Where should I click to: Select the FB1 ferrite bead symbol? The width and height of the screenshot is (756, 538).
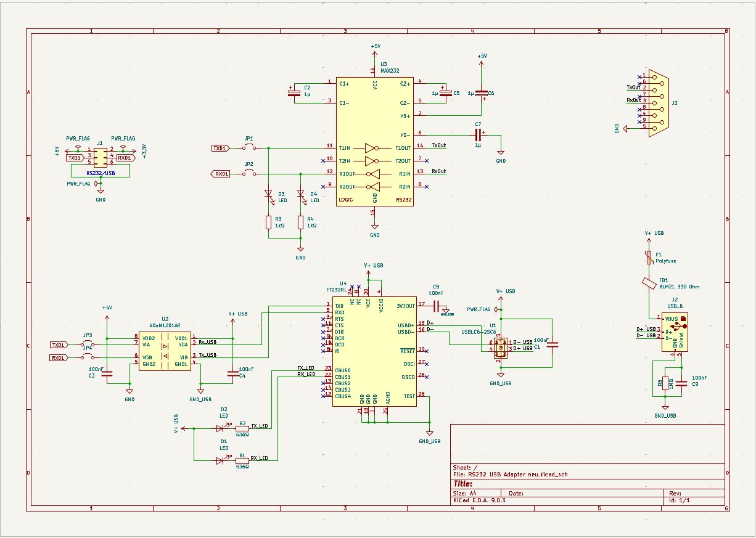(649, 283)
